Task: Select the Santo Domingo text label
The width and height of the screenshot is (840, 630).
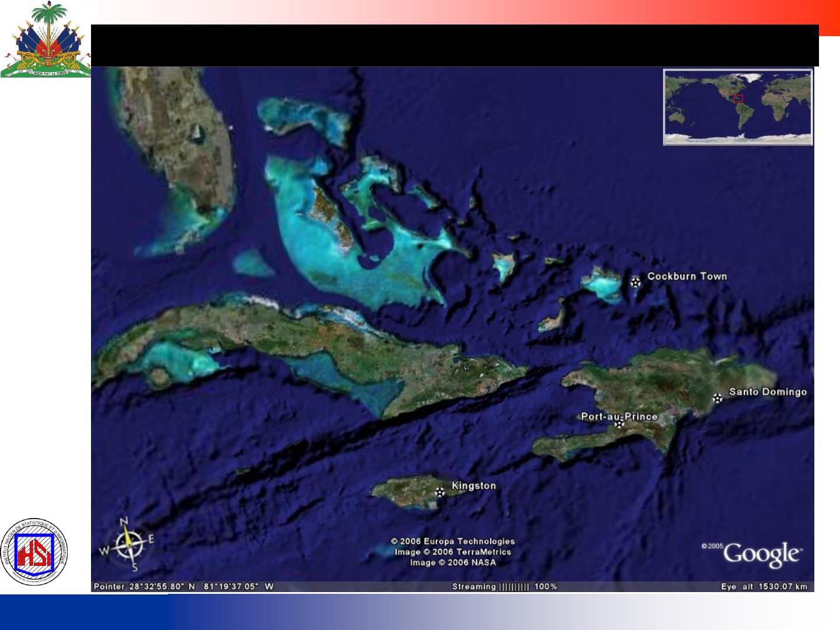Action: pyautogui.click(x=768, y=392)
